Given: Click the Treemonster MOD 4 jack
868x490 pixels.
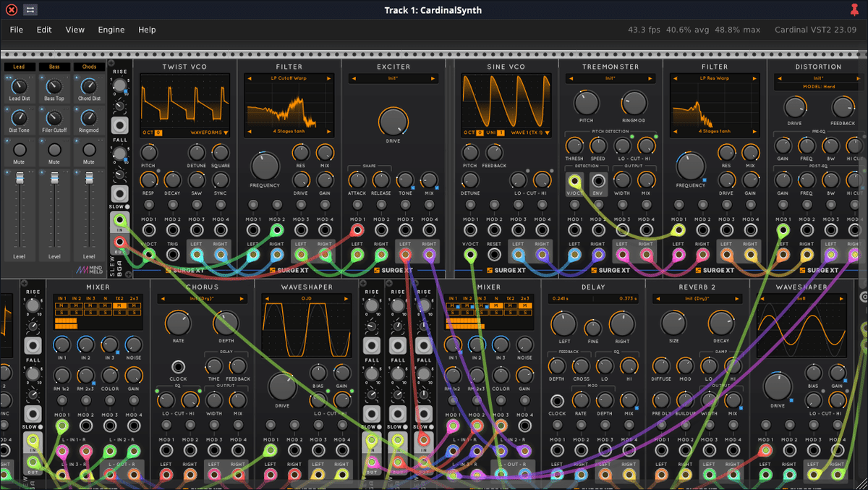Looking at the screenshot, I should (646, 230).
